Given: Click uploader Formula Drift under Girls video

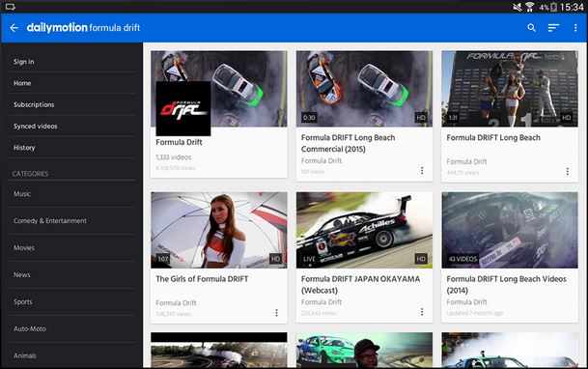Looking at the screenshot, I should click(x=176, y=302).
